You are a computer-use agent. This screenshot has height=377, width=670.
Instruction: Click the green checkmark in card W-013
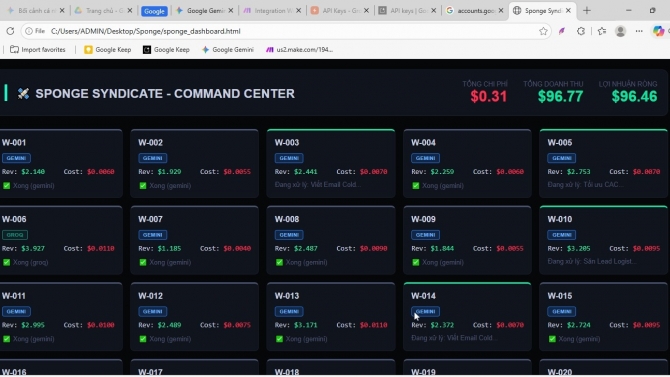click(279, 339)
